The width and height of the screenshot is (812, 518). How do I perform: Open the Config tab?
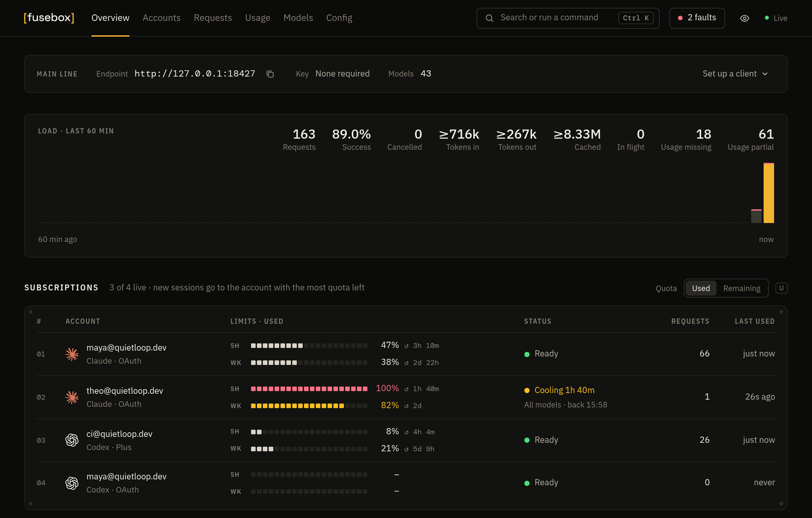pyautogui.click(x=339, y=18)
